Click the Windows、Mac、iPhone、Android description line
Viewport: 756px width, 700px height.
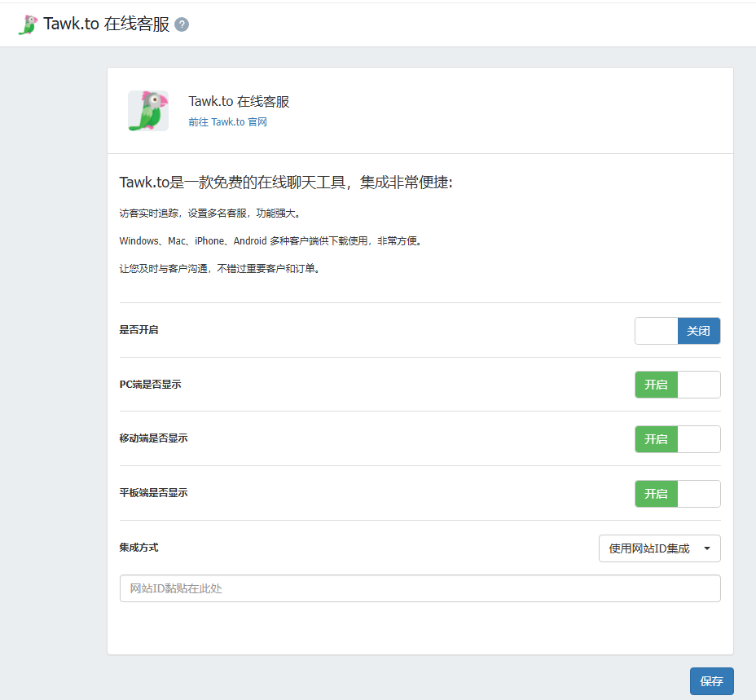coord(272,241)
